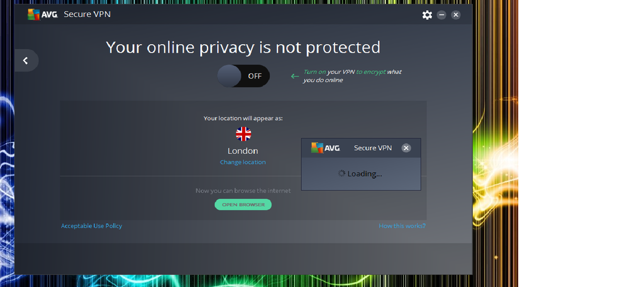Click the 'Turn on your VPN' hint text
Viewport: 644px width, 287px height.
click(352, 76)
